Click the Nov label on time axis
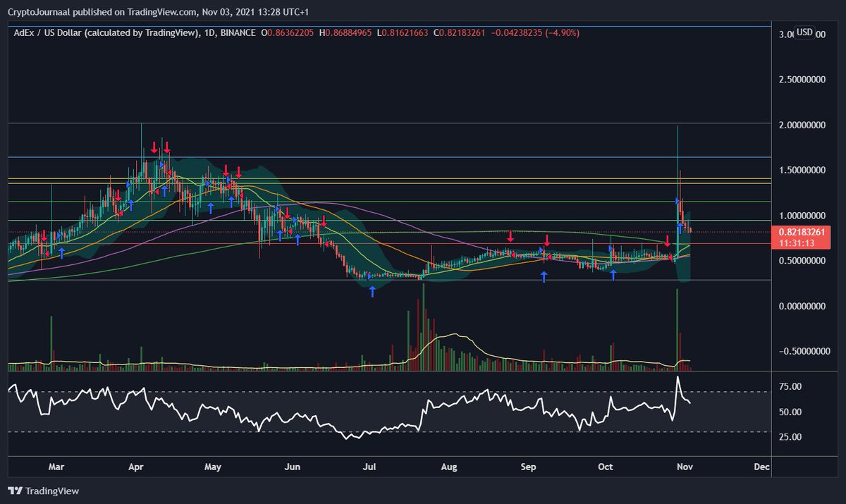 coord(685,466)
